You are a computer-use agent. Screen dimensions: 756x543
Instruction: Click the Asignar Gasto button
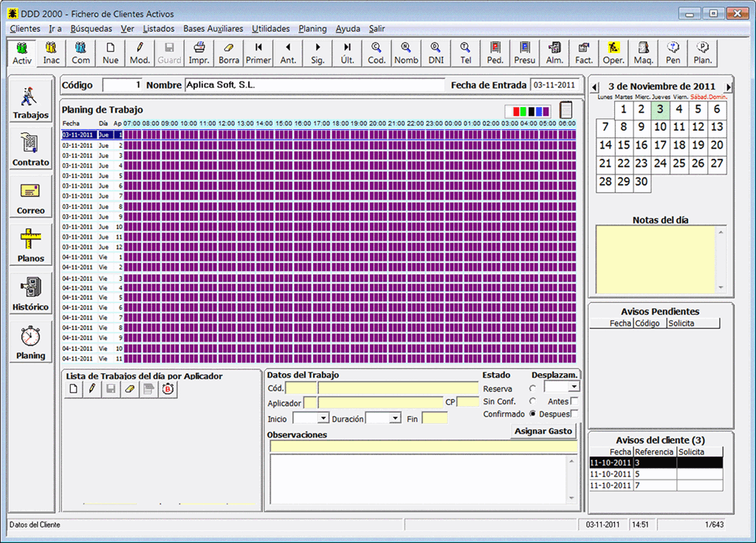(x=543, y=431)
